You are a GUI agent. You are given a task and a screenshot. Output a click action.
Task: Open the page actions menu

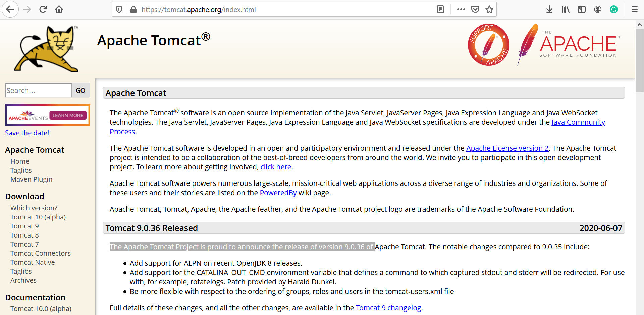click(x=461, y=9)
